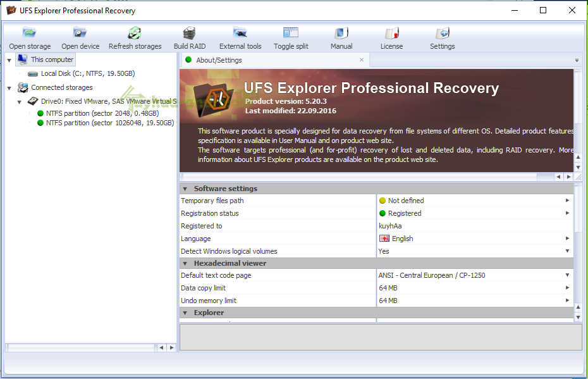Click the Undo memory limit 64 MB value
This screenshot has height=379, width=588.
point(388,301)
